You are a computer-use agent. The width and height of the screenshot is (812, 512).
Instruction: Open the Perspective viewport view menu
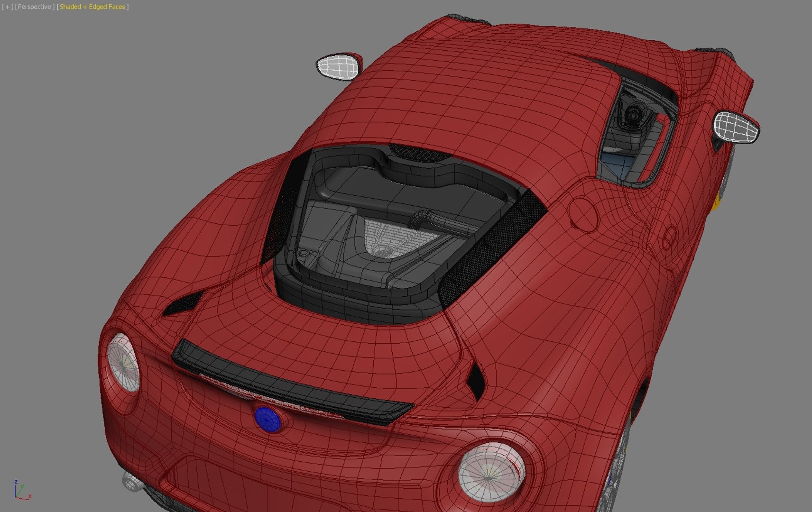click(x=34, y=7)
